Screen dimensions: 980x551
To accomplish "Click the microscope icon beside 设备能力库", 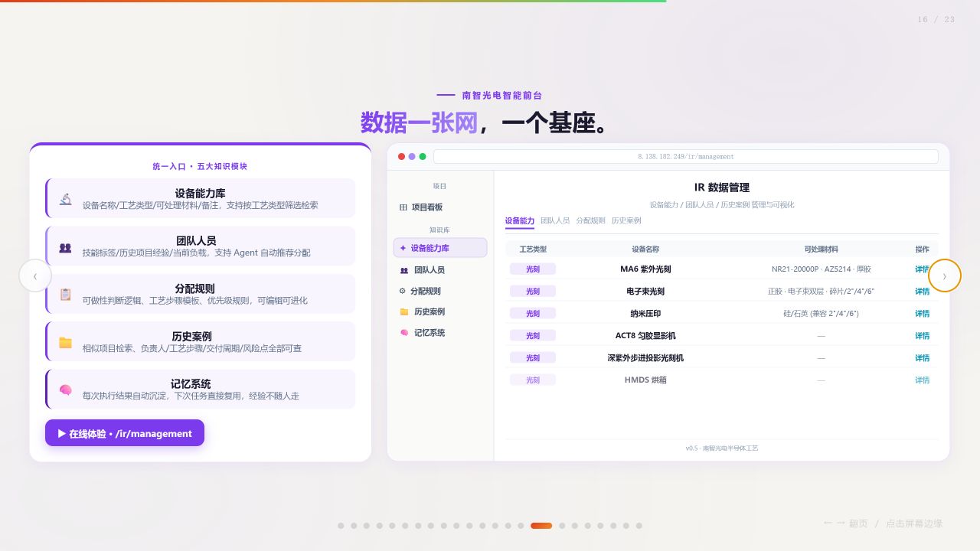I will pos(66,199).
